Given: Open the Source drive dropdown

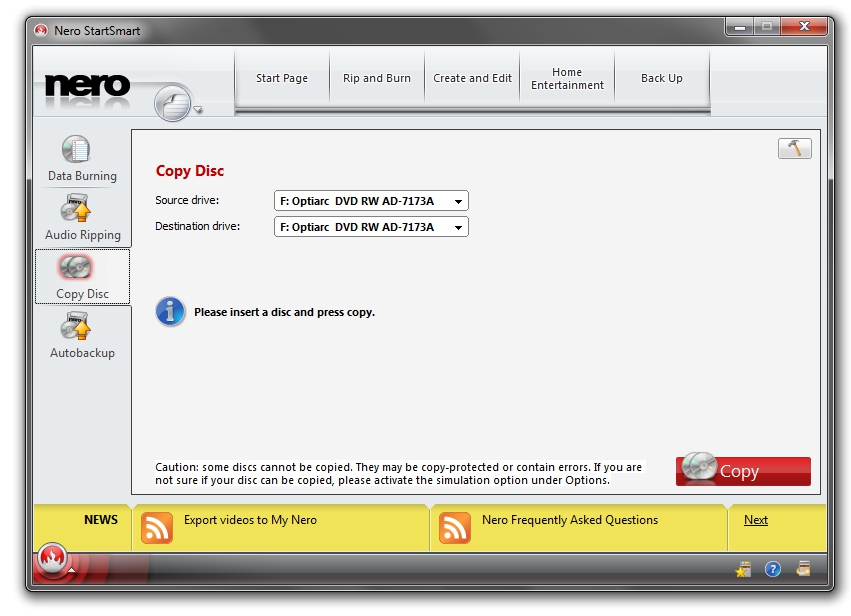Looking at the screenshot, I should pos(371,201).
